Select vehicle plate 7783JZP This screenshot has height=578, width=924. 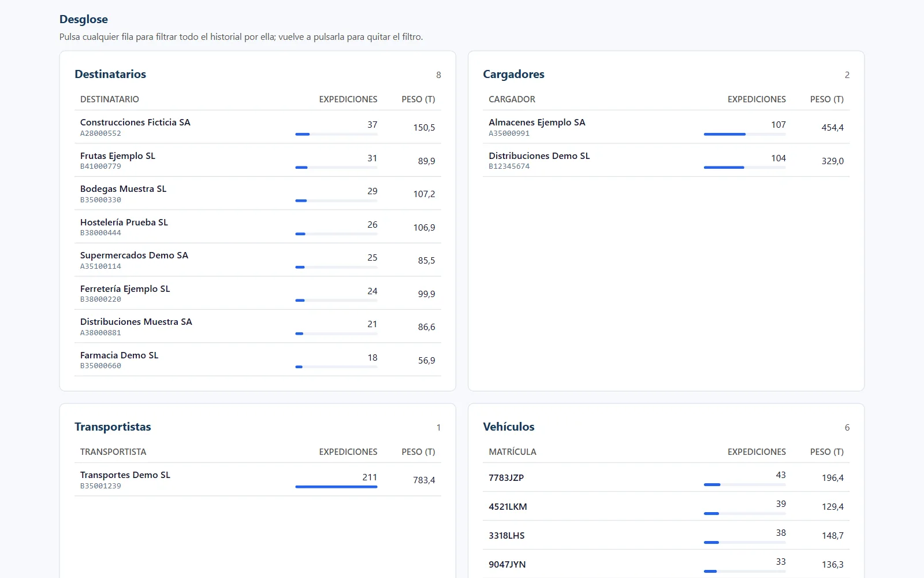(x=666, y=477)
